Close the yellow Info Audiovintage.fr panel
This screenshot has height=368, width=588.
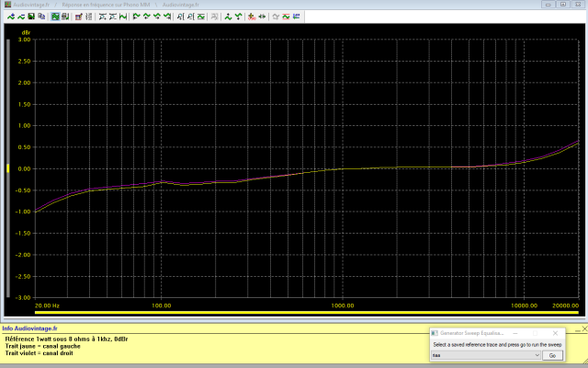coord(584,328)
